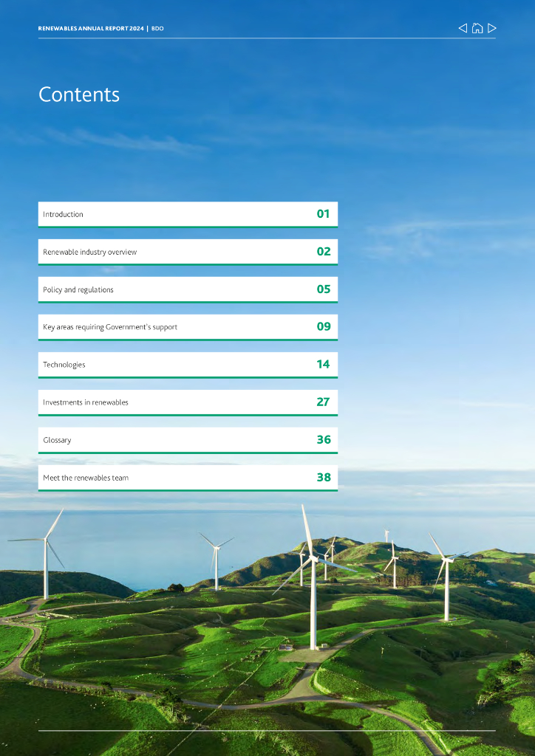
Task: Go to Renewable industry overview
Action: coord(90,252)
